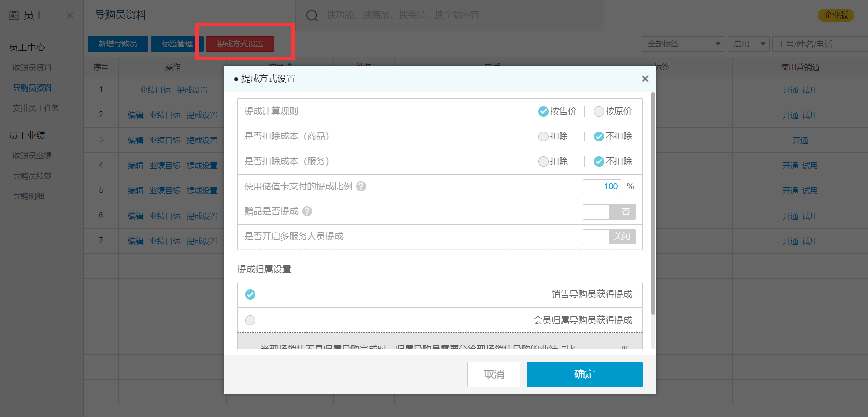The width and height of the screenshot is (868, 417).
Task: Click 业绩目标 link in row 1
Action: [x=155, y=90]
